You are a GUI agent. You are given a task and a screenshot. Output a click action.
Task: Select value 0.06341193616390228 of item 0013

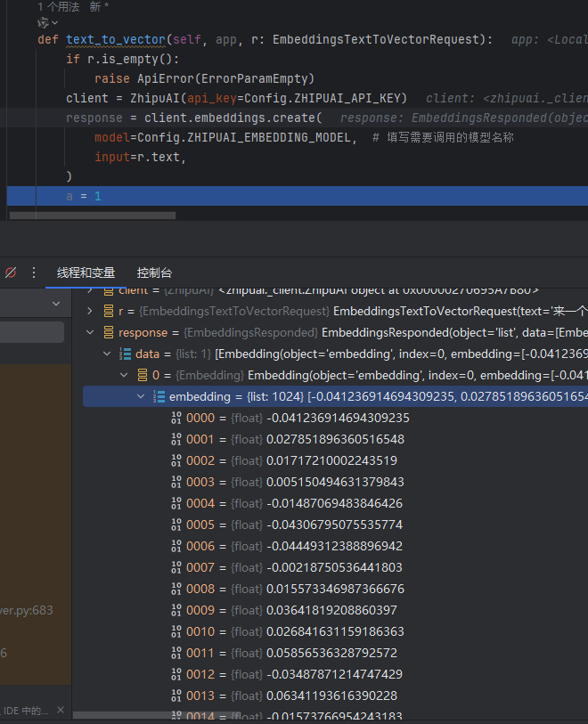(331, 696)
